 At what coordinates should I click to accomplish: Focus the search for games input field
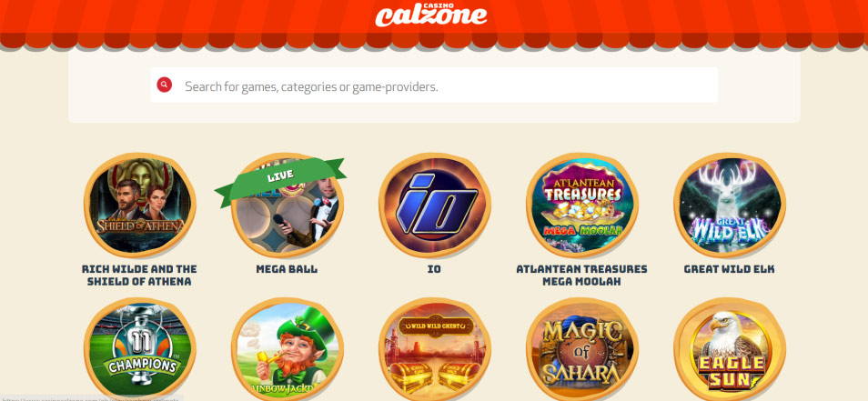(435, 85)
